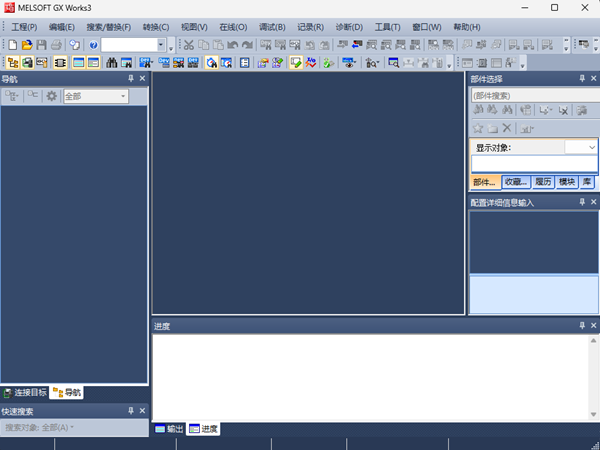Toggle the Navigation window toolbar icon
The width and height of the screenshot is (600, 450).
click(x=13, y=62)
